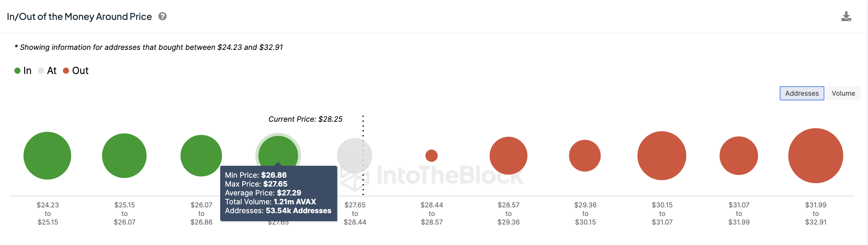868x245 pixels.
Task: Click the highlighted green $26.86 bubble
Action: pyautogui.click(x=278, y=150)
